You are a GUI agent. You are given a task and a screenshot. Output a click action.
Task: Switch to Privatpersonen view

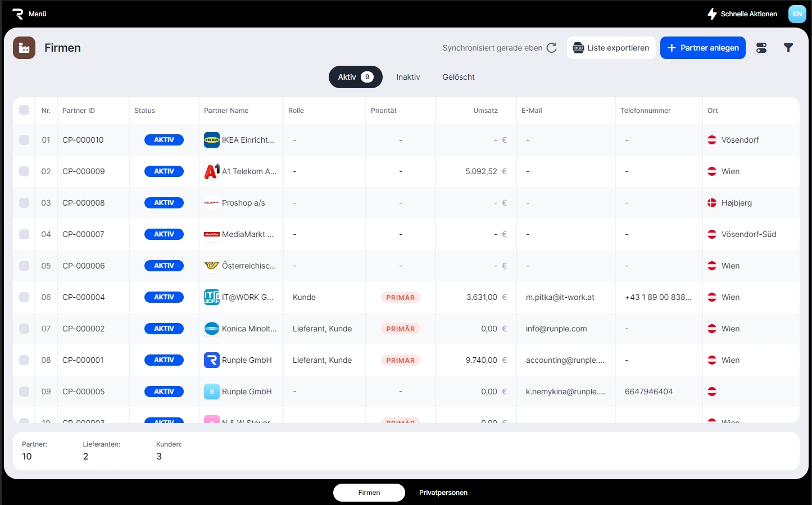(x=443, y=493)
